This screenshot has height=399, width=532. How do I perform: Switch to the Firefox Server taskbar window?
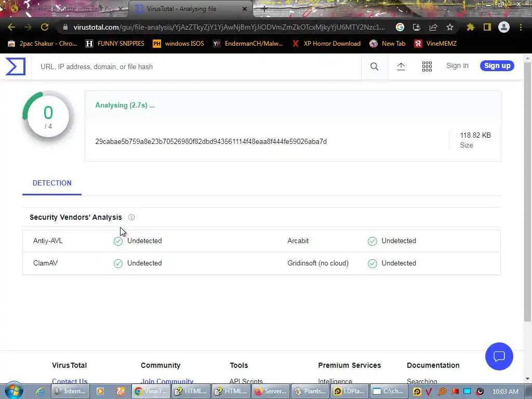[271, 391]
